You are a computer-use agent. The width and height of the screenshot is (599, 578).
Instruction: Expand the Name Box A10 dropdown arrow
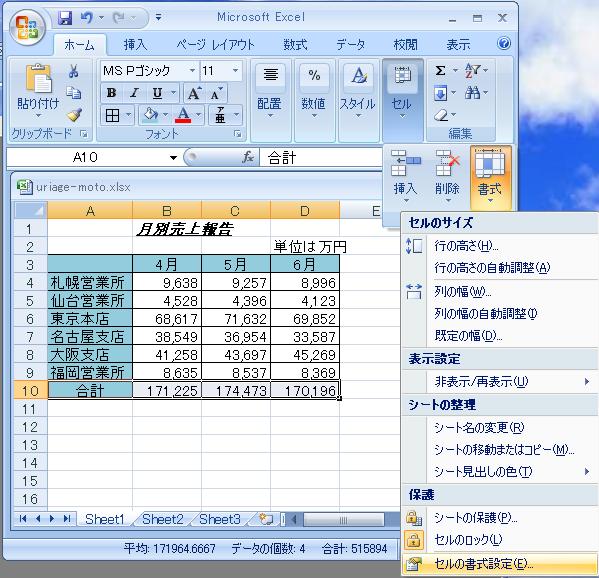pyautogui.click(x=173, y=157)
